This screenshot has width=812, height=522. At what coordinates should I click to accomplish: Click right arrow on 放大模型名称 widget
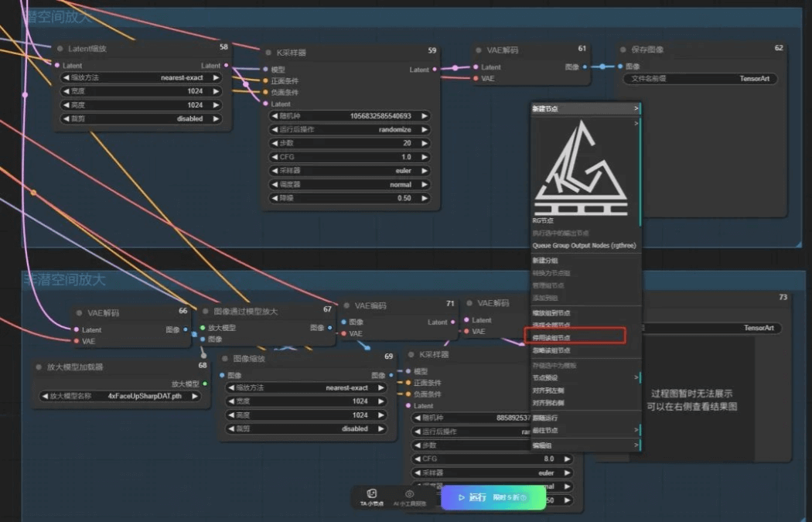pos(195,396)
